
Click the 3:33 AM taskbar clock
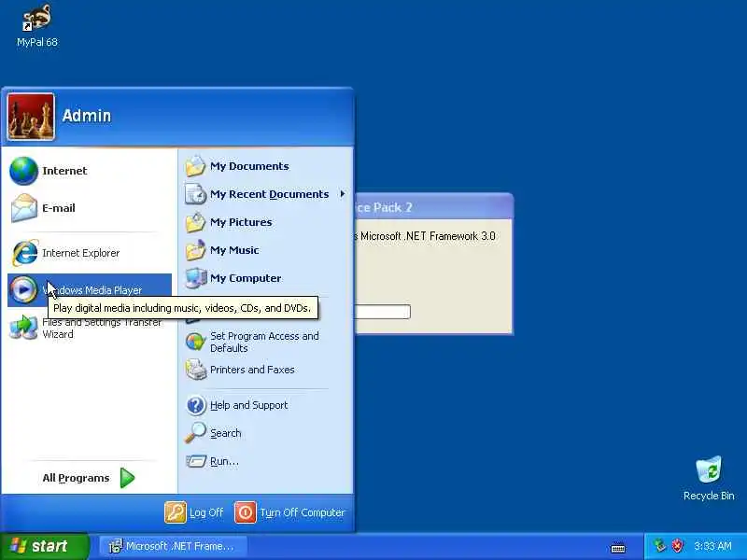click(712, 546)
